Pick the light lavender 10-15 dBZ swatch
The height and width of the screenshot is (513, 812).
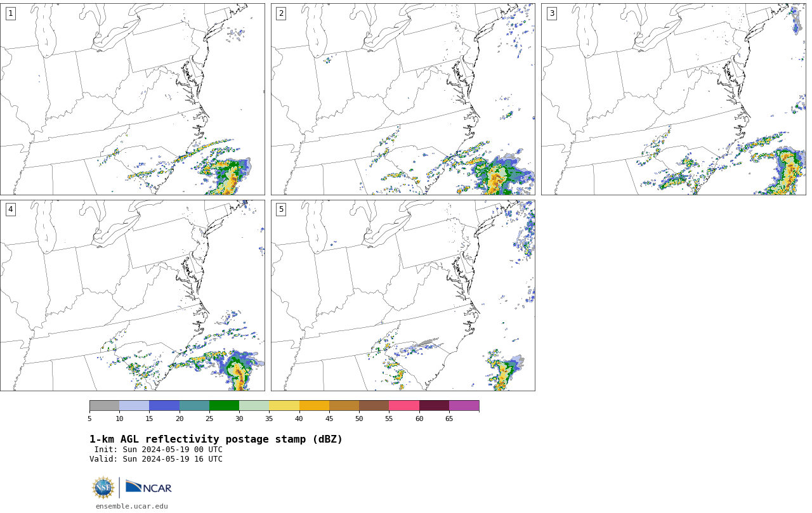134,406
